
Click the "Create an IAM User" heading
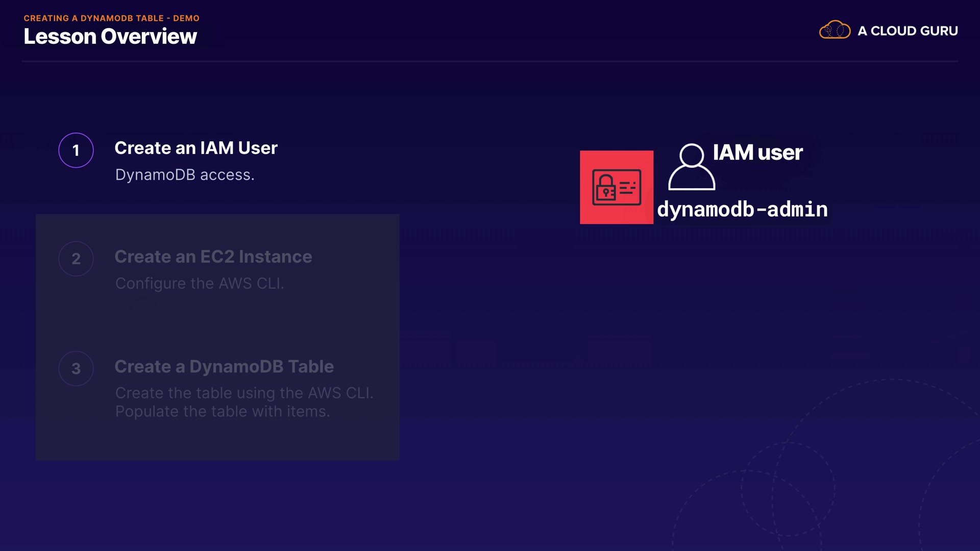(x=196, y=148)
